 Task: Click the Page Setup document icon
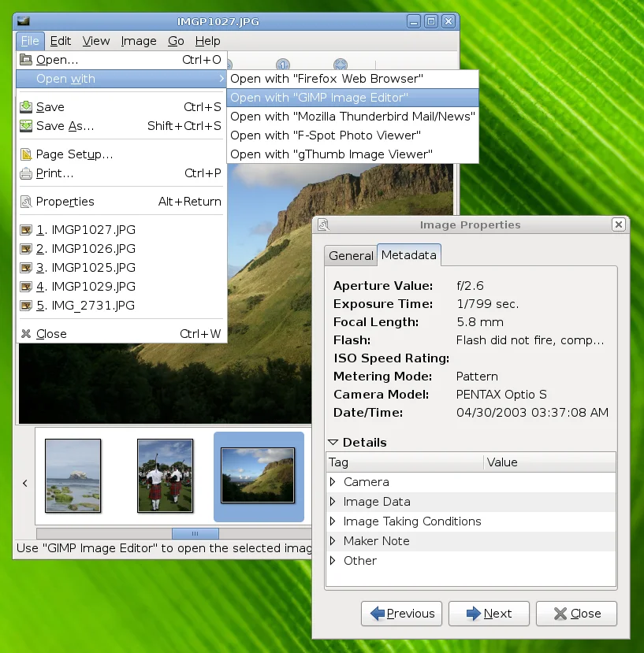(x=24, y=154)
